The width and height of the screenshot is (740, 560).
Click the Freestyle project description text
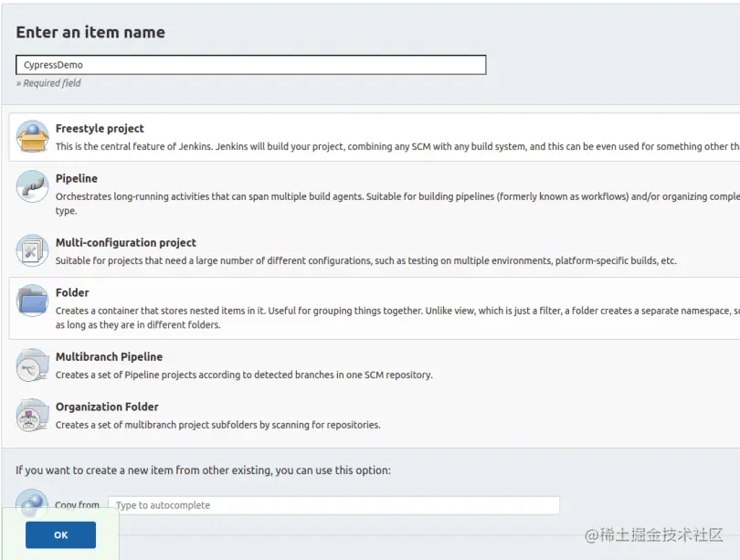coord(397,146)
